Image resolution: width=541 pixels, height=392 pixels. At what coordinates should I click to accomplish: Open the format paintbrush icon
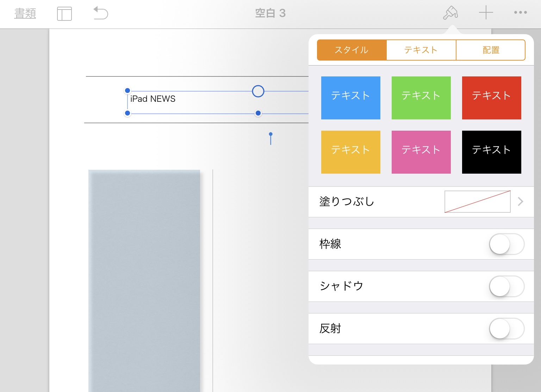click(450, 13)
